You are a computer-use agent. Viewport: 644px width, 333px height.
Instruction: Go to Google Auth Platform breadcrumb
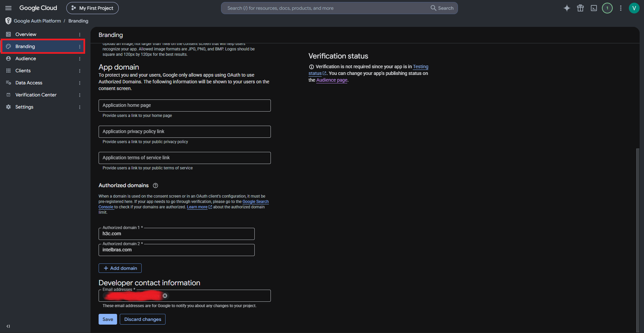point(37,21)
